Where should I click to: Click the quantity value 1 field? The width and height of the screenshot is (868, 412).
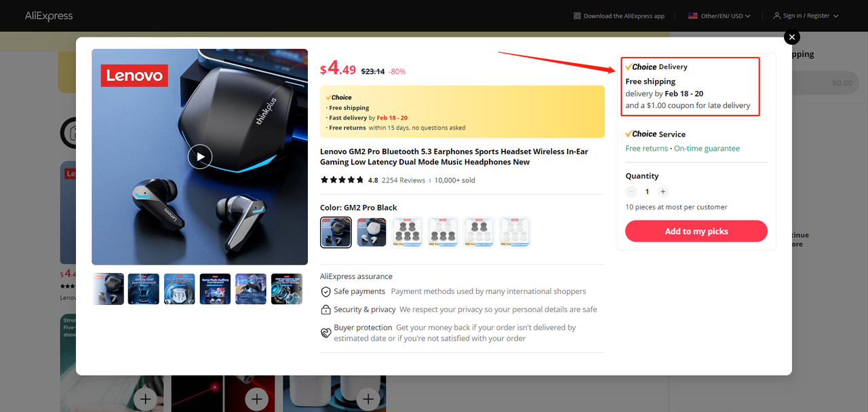coord(647,192)
